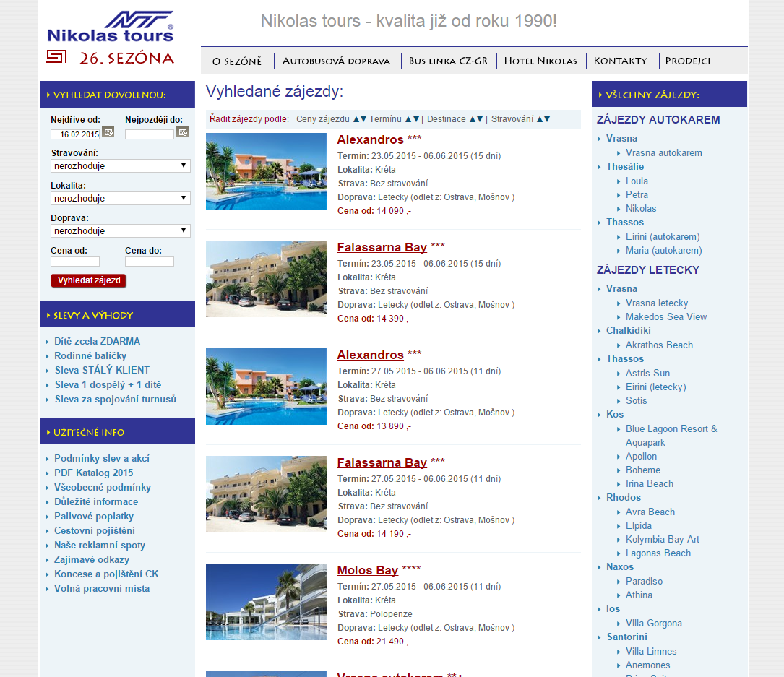Select the Santorini category
The height and width of the screenshot is (677, 784).
tap(626, 637)
